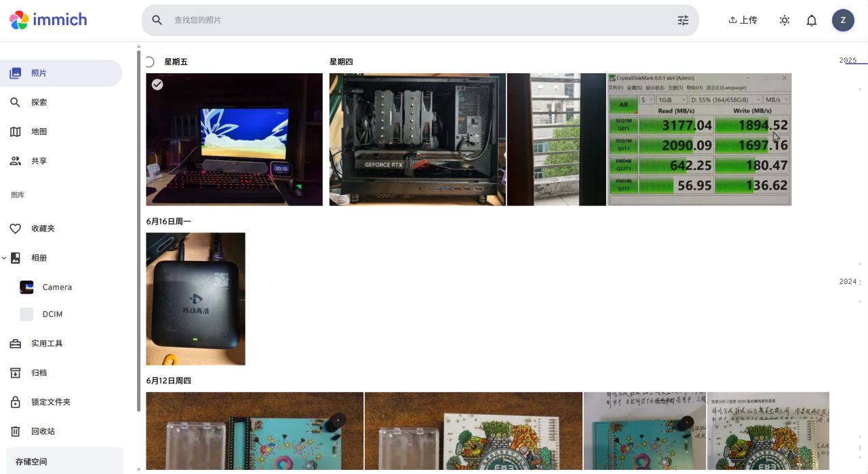Select 照片 in the sidebar
Viewport: 868px width, 474px height.
tap(61, 73)
